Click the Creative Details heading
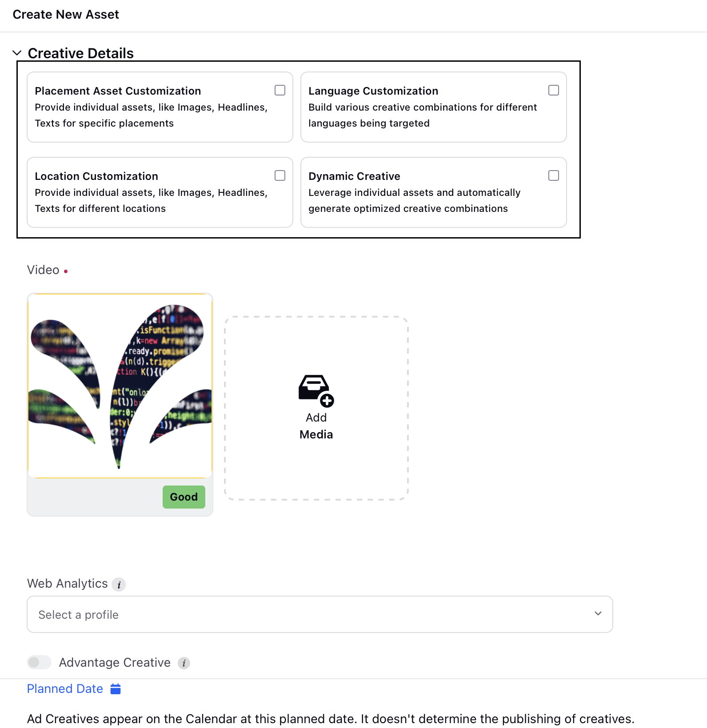Viewport: 707px width, 728px height. click(80, 53)
